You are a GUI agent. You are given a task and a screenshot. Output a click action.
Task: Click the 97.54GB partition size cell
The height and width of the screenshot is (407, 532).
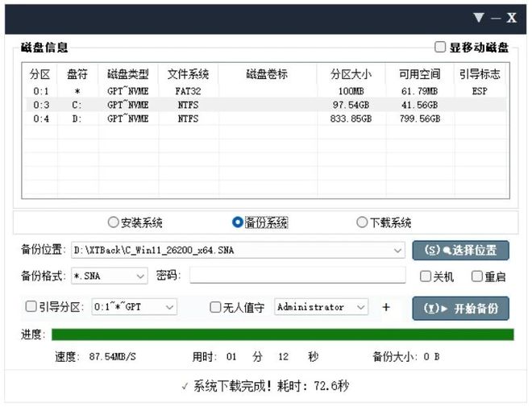[x=351, y=105]
